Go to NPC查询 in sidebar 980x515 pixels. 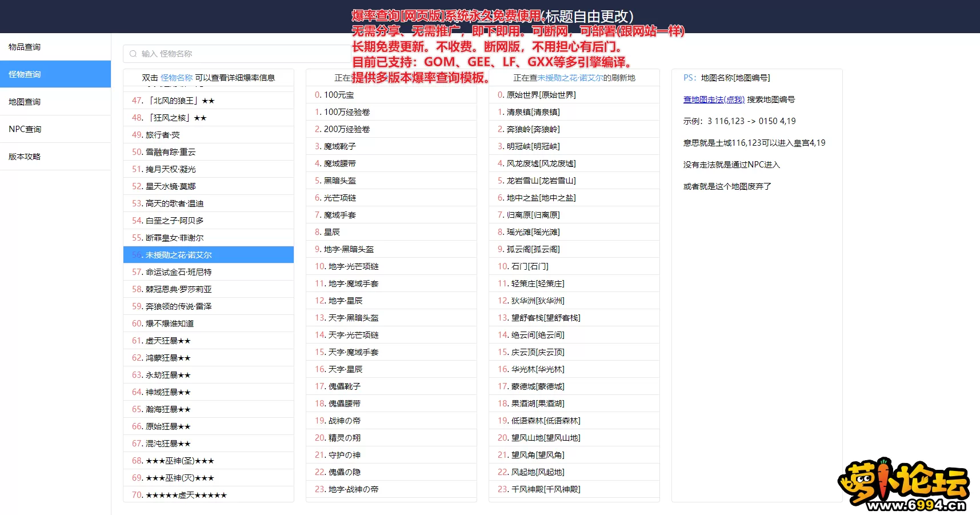click(55, 129)
